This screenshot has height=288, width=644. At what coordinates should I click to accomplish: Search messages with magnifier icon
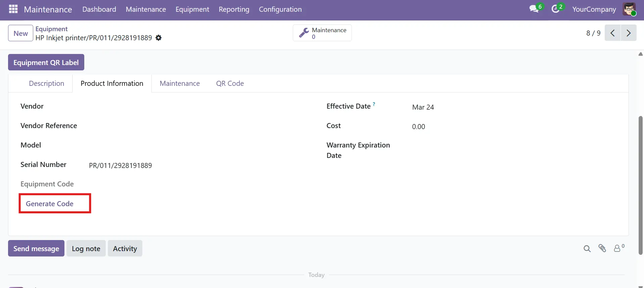[587, 248]
